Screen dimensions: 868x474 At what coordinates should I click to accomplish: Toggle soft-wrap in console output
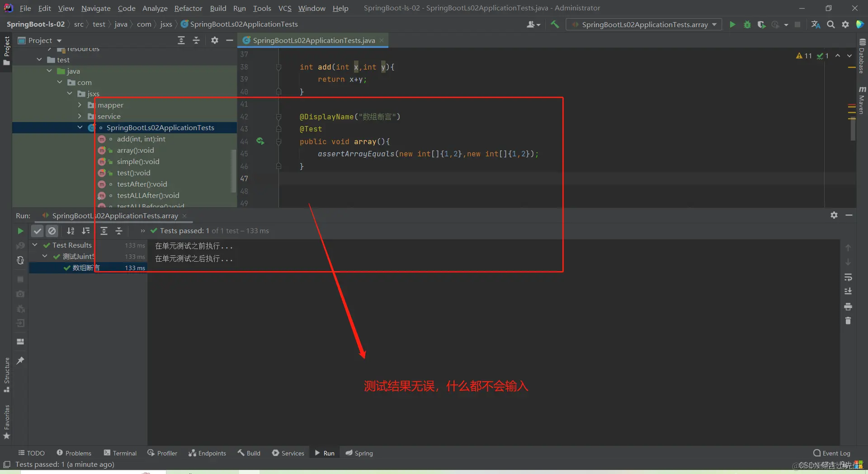(x=848, y=277)
